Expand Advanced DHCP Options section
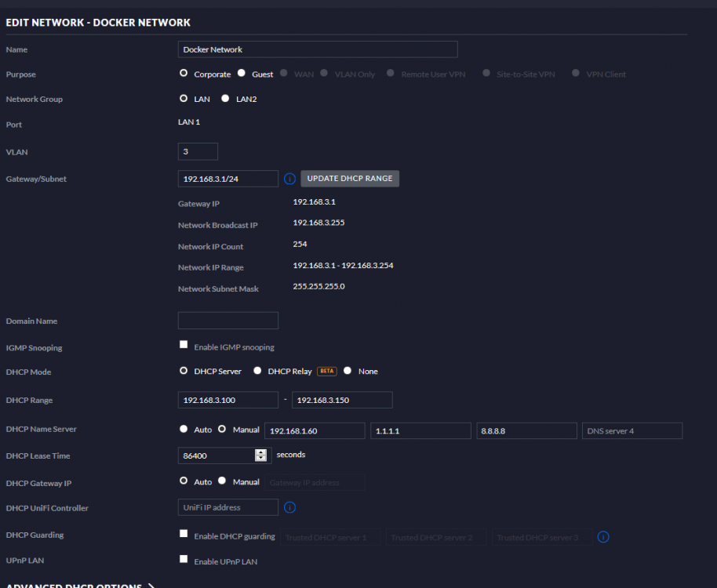Viewport: 717px width, 588px height. (81, 585)
